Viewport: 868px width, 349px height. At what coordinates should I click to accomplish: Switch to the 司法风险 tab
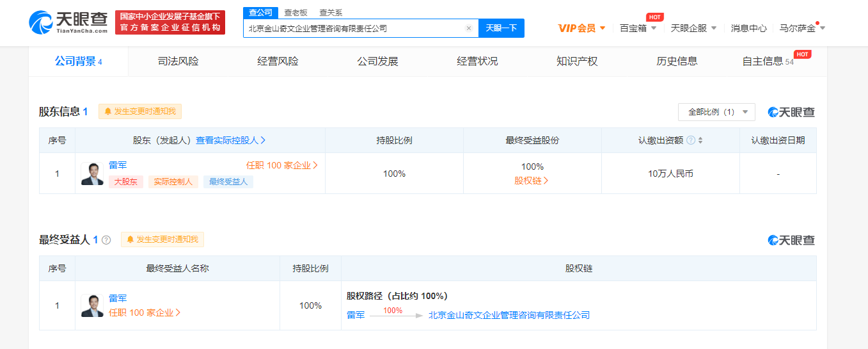click(178, 61)
